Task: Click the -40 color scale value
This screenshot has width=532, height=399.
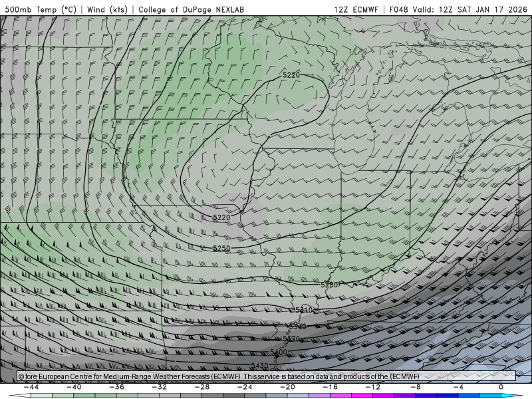Action: (74, 387)
